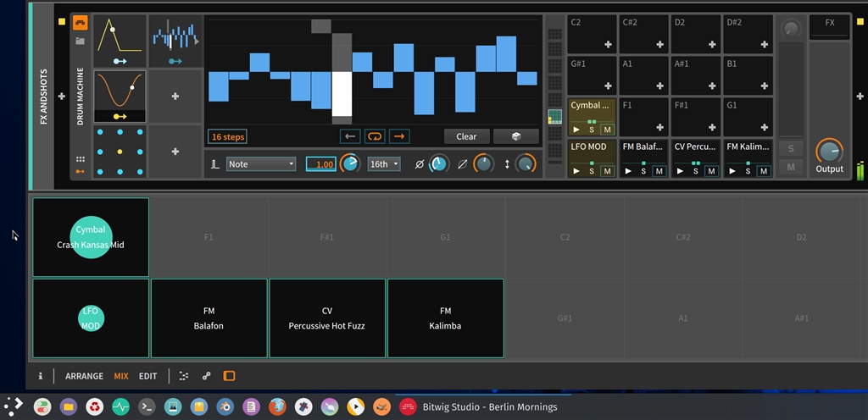Mute the Cymbal drum pad
868x420 pixels.
coord(607,130)
